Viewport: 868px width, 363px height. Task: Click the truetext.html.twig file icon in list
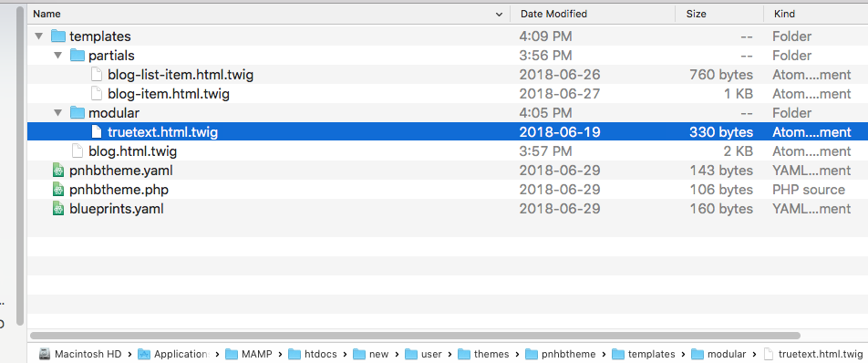[97, 132]
